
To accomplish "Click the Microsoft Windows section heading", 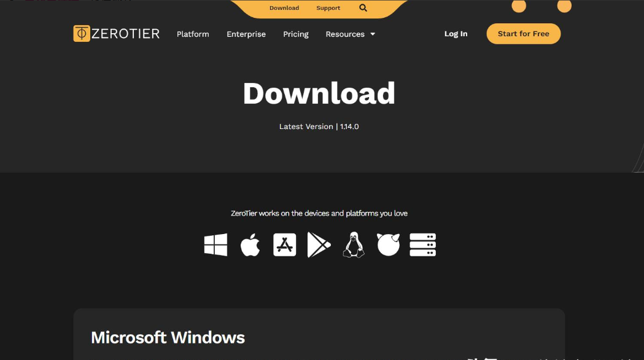I will 168,337.
